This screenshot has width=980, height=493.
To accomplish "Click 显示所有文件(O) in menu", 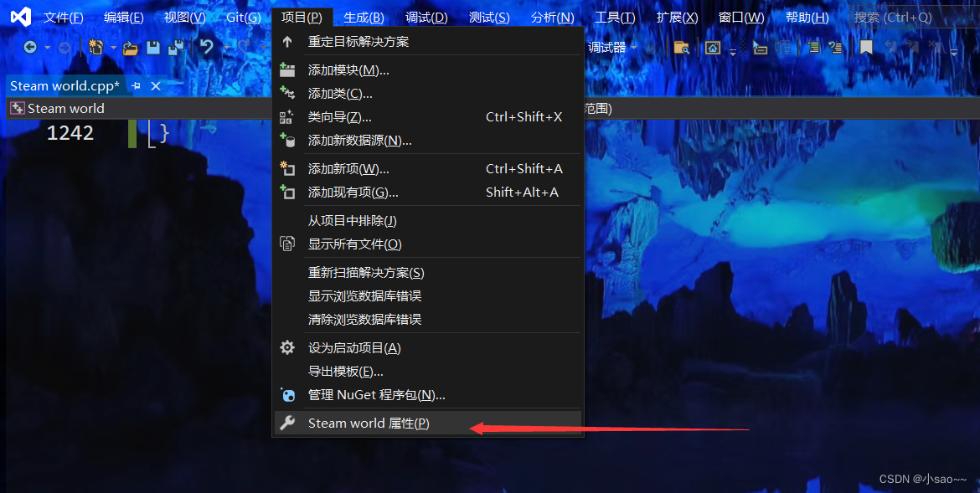I will coord(354,244).
